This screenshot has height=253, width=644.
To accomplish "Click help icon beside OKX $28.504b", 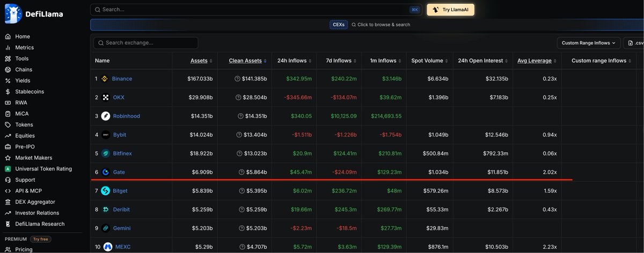I will pos(237,98).
